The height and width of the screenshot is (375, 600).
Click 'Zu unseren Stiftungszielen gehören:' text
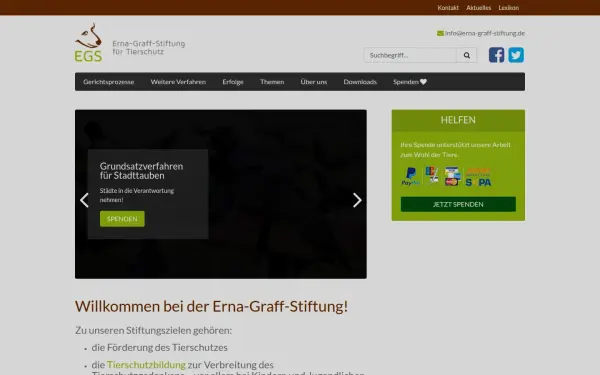(153, 330)
